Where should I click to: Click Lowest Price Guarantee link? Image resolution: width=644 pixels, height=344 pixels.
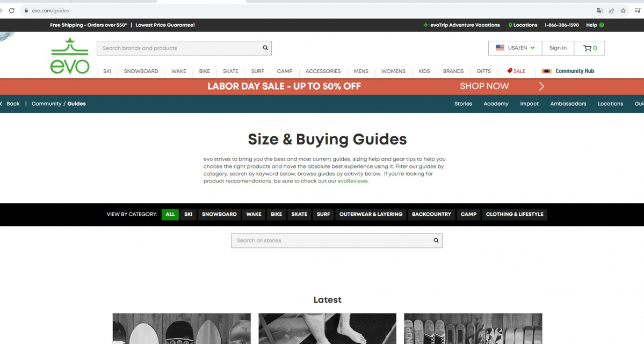(x=165, y=25)
